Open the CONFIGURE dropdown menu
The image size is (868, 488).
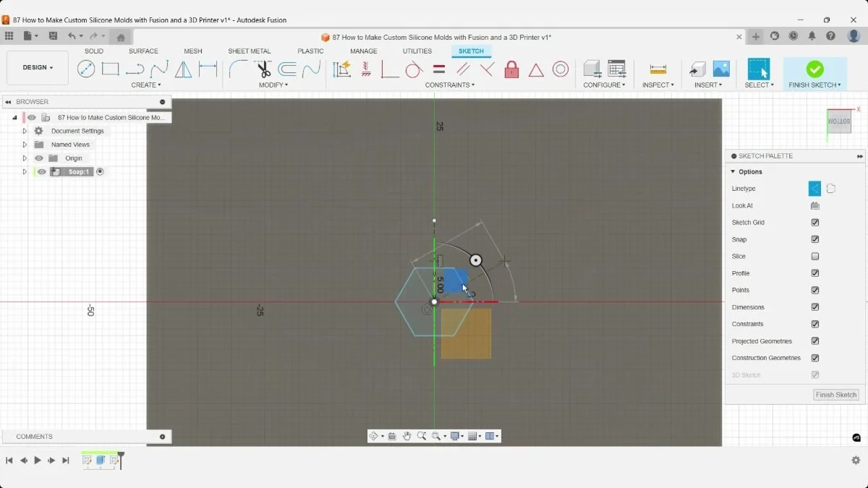605,85
